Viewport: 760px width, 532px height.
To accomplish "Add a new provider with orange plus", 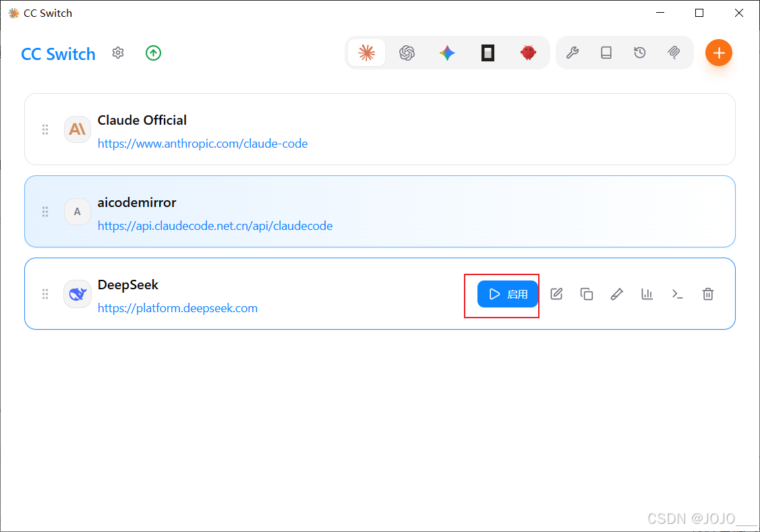I will (718, 53).
